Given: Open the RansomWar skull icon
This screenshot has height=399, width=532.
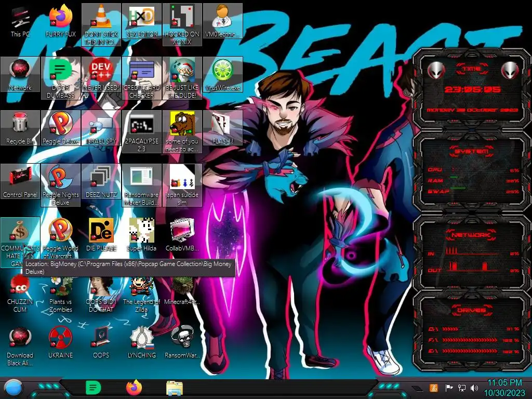Looking at the screenshot, I should point(182,342).
